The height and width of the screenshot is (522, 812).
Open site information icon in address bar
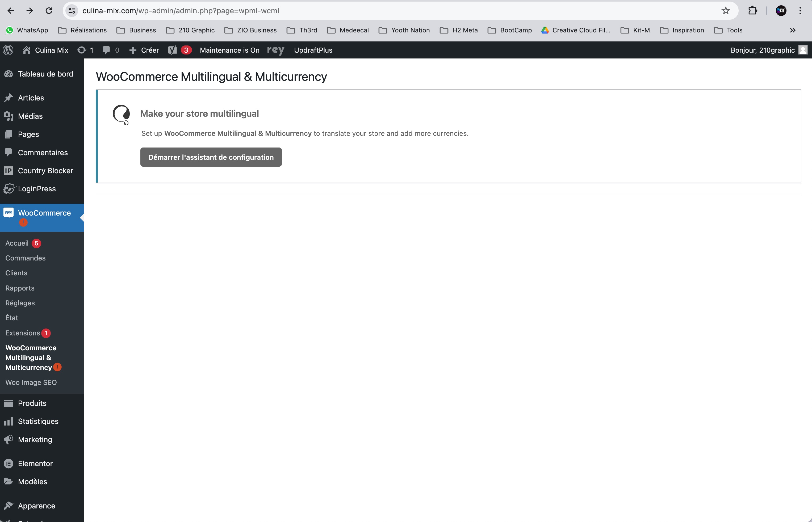pos(72,11)
